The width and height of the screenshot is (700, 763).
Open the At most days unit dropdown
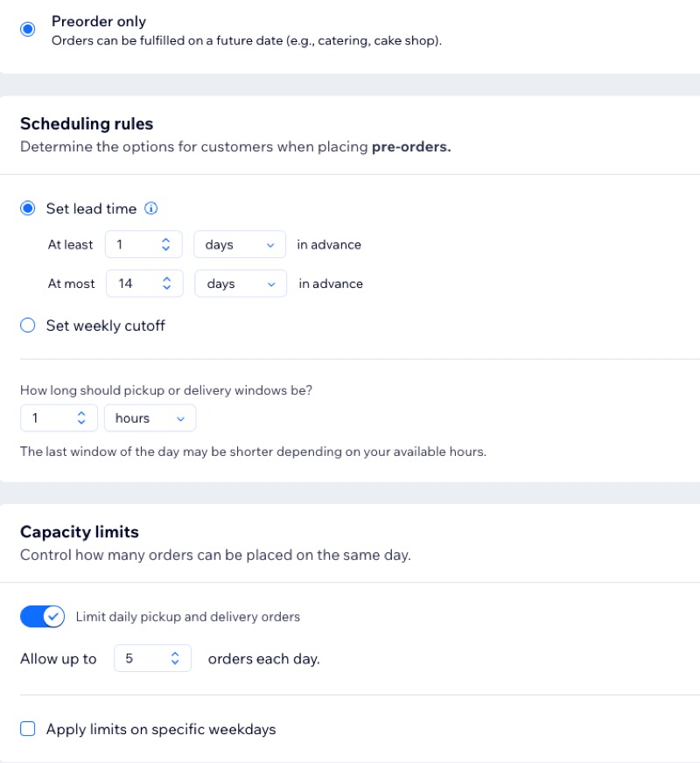point(240,283)
